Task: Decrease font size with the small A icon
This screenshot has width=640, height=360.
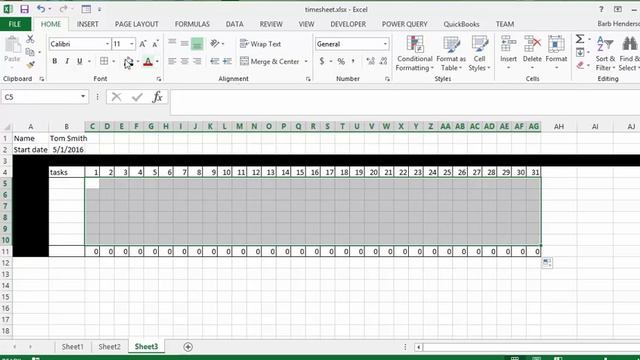Action: (156, 44)
